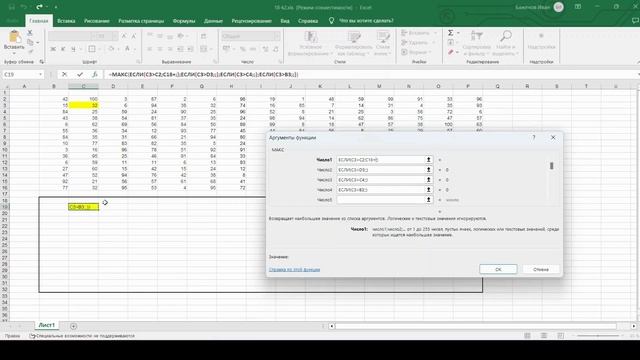Select cell C2 containing 100
The image size is (640, 360).
[83, 99]
